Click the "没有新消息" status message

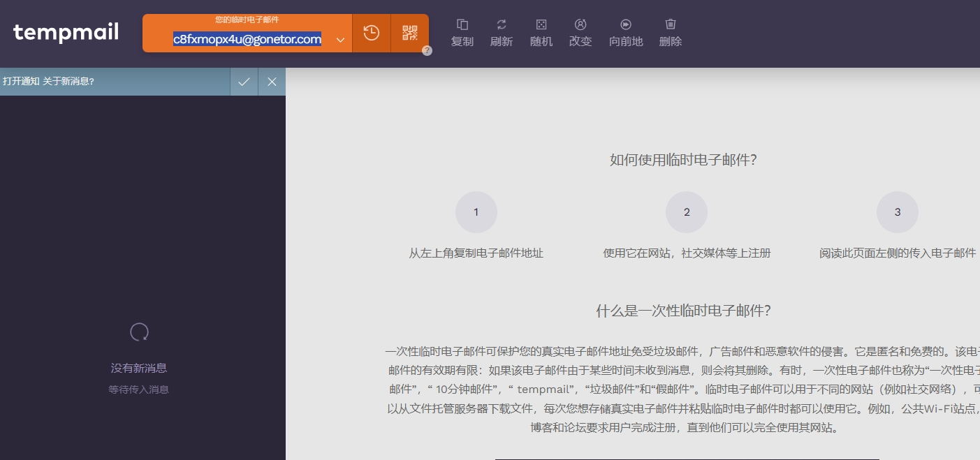139,368
